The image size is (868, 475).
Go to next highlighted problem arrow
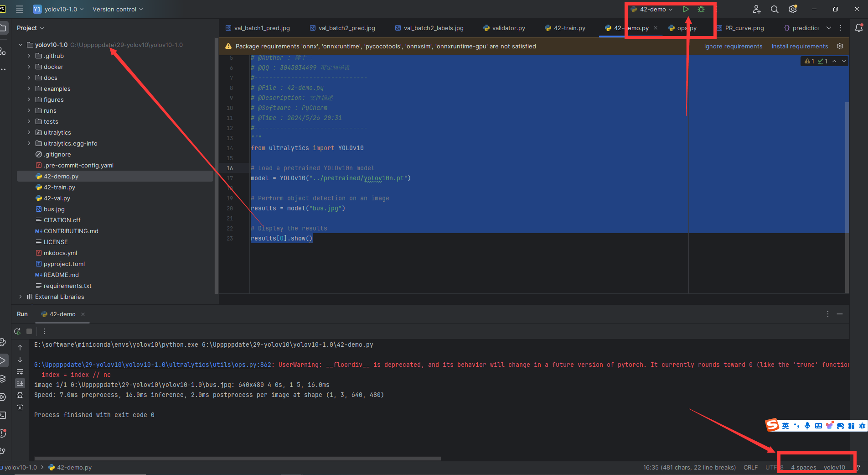pyautogui.click(x=844, y=61)
